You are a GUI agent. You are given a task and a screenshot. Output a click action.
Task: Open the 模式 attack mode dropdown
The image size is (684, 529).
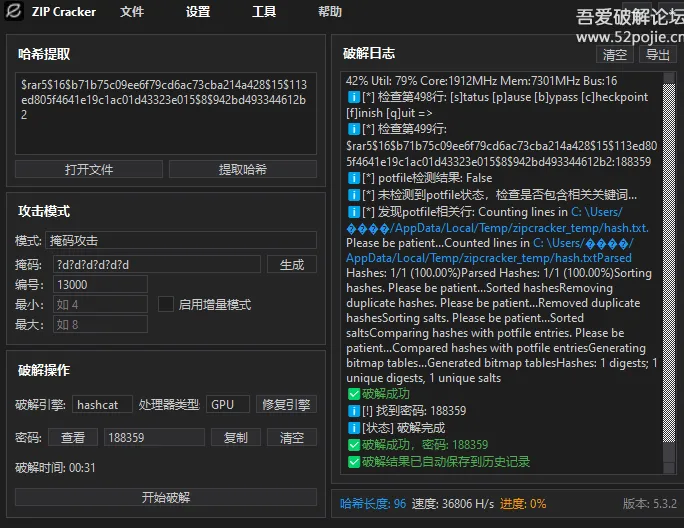(x=181, y=240)
